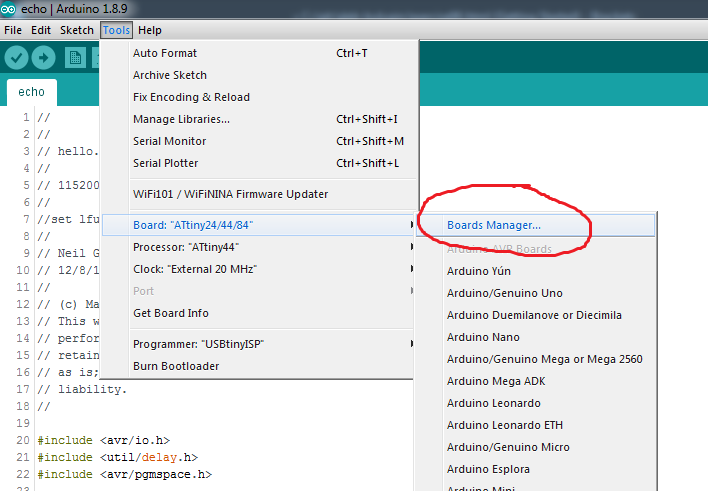Select Get Board Info

tap(258, 313)
